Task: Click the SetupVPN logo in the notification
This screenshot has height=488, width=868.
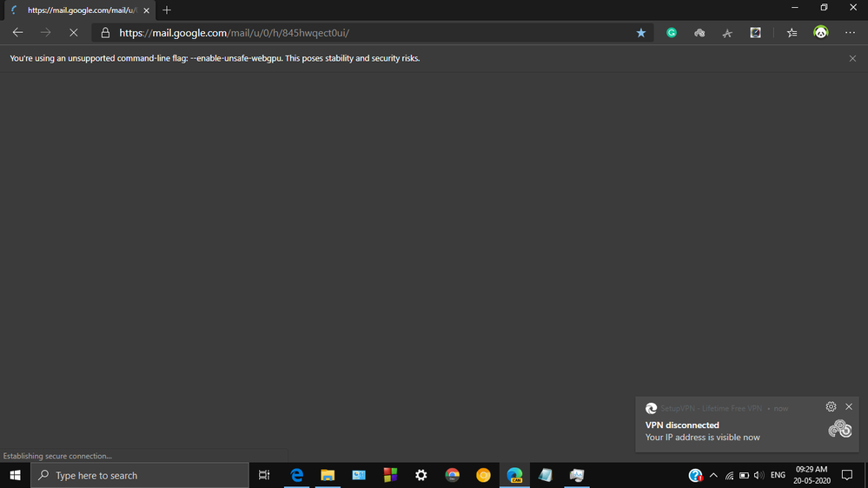Action: [840, 429]
